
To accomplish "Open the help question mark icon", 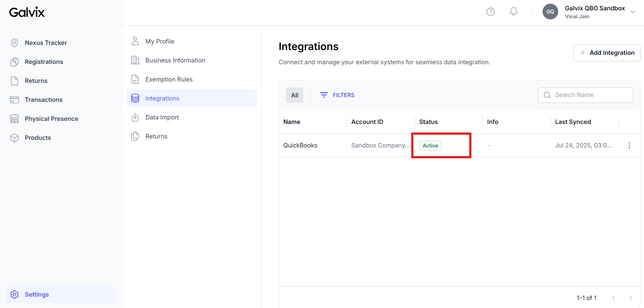I will (491, 12).
